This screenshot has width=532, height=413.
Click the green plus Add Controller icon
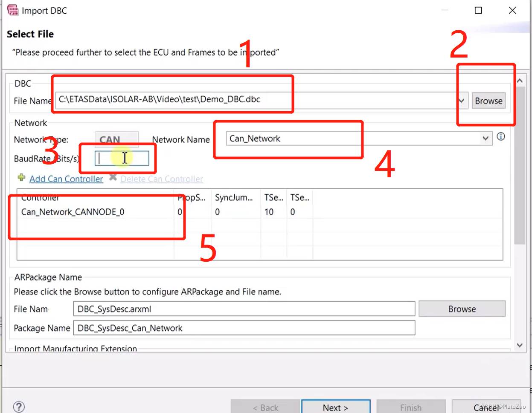(x=21, y=177)
